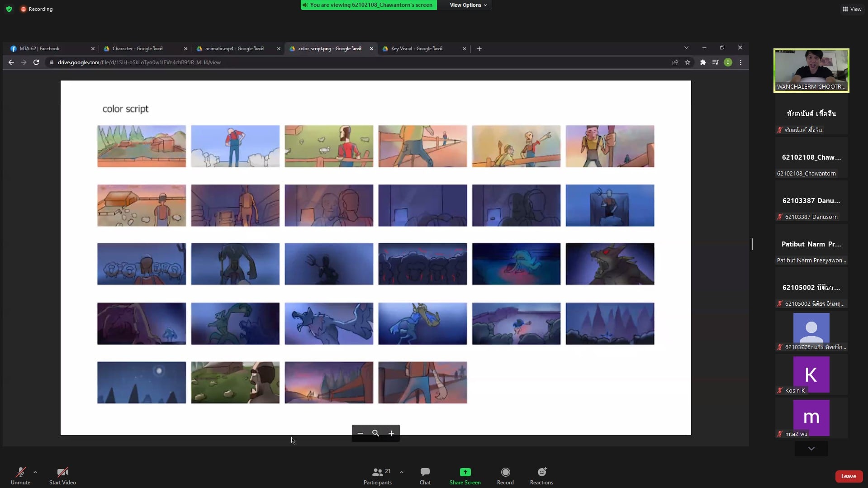The image size is (868, 488).
Task: Click the Zoom encryption shield icon
Action: pyautogui.click(x=9, y=9)
